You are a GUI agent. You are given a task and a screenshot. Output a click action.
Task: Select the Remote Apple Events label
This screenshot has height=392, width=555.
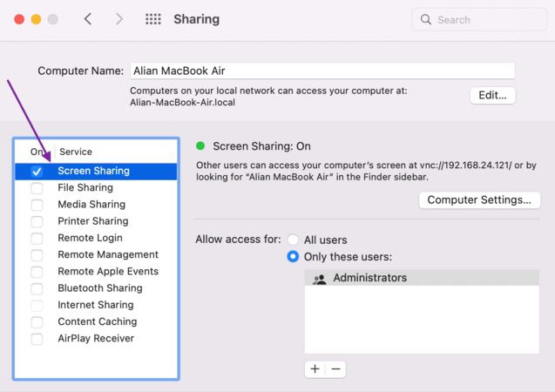tap(108, 272)
